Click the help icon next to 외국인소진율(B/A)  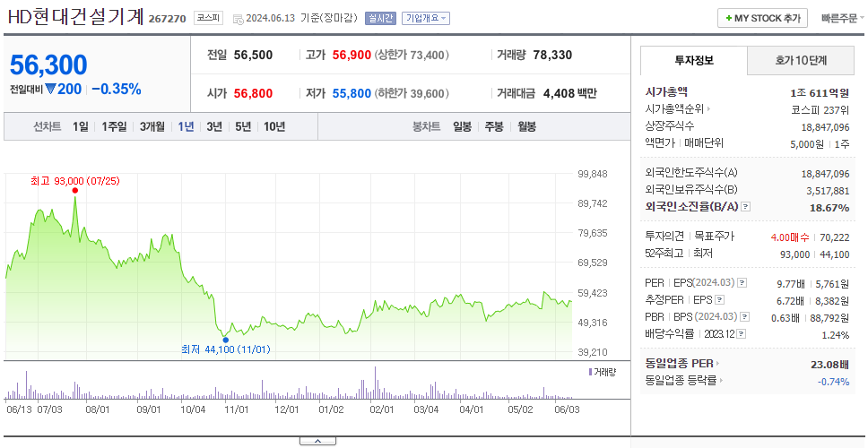[x=746, y=207]
